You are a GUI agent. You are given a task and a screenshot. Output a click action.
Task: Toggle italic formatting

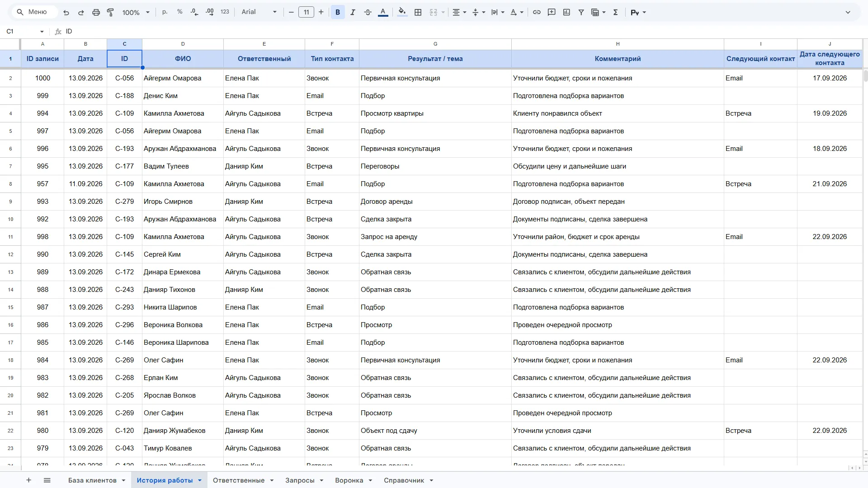click(353, 12)
